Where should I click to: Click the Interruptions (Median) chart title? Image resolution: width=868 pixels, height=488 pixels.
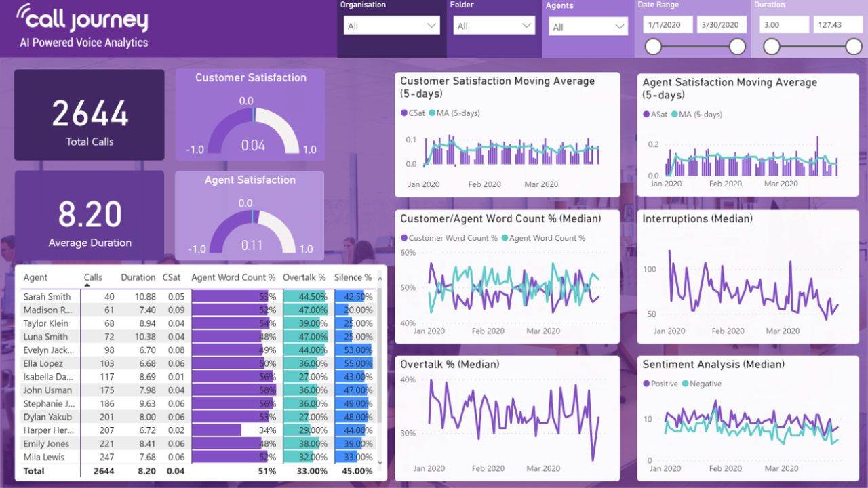697,219
